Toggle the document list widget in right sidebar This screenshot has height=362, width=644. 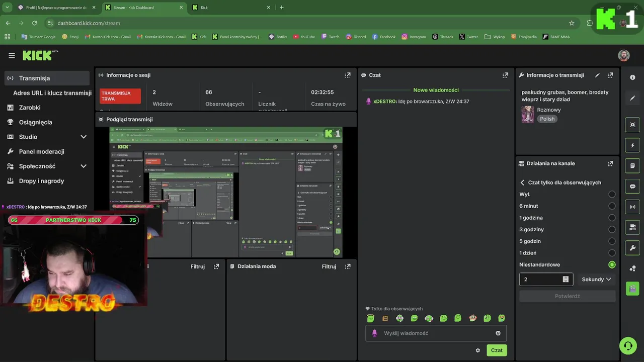click(632, 166)
